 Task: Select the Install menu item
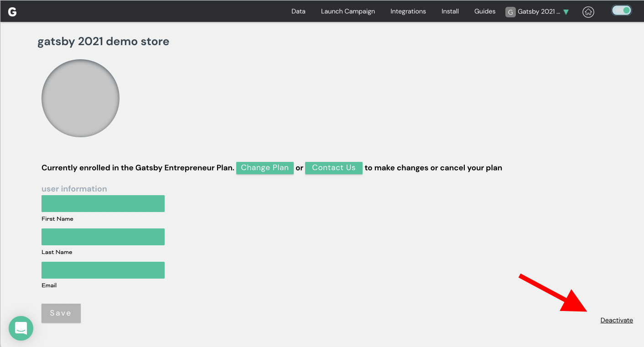450,11
